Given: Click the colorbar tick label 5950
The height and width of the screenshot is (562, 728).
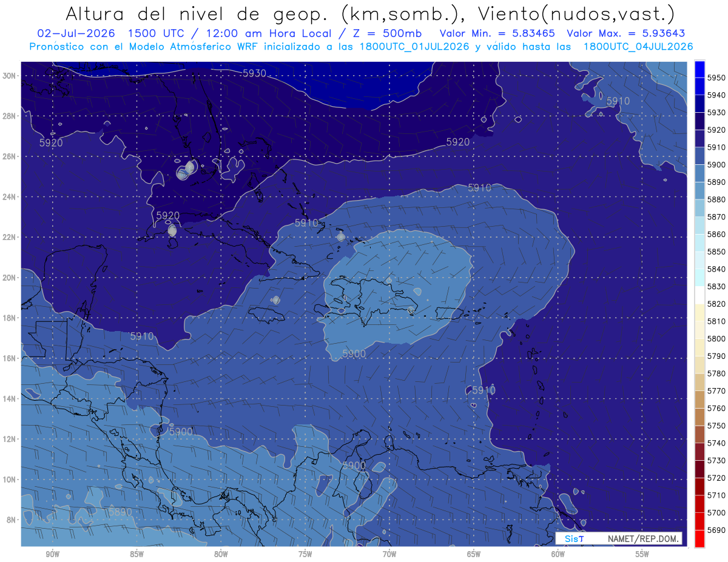Looking at the screenshot, I should 716,78.
